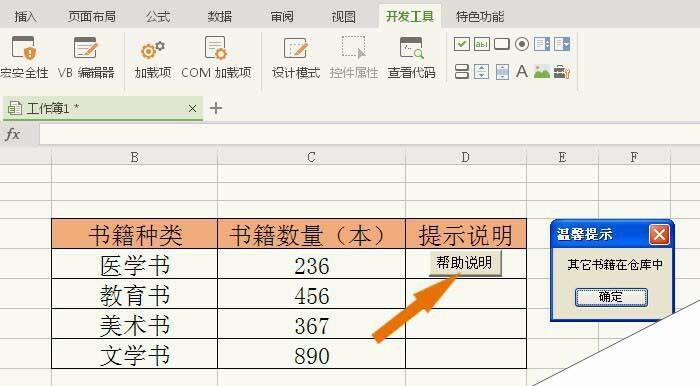Switch to the 视图 tab

tap(344, 17)
